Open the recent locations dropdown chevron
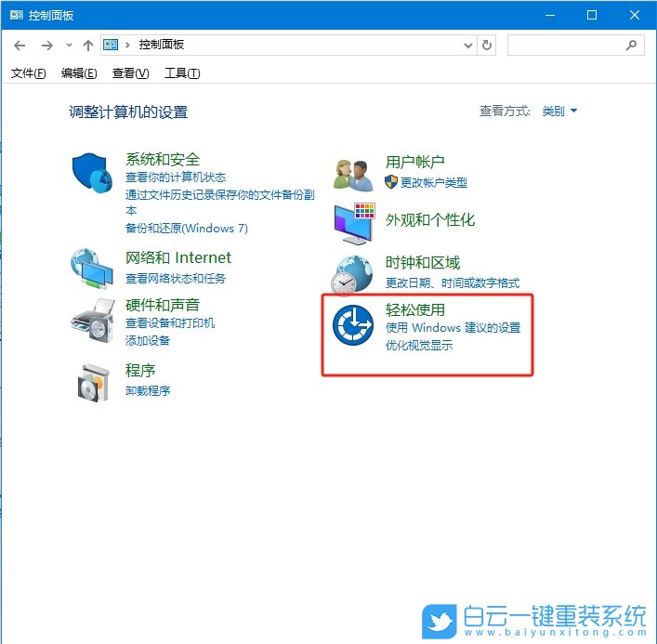The image size is (657, 644). [x=69, y=46]
